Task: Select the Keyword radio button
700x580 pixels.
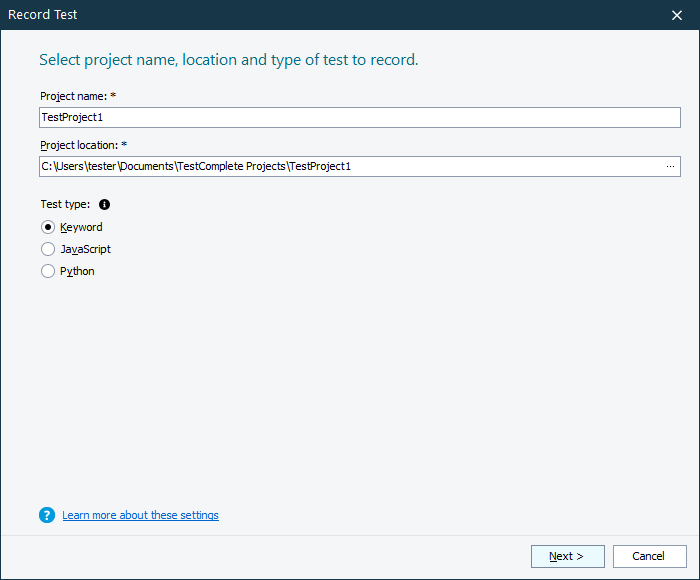Action: [x=48, y=227]
